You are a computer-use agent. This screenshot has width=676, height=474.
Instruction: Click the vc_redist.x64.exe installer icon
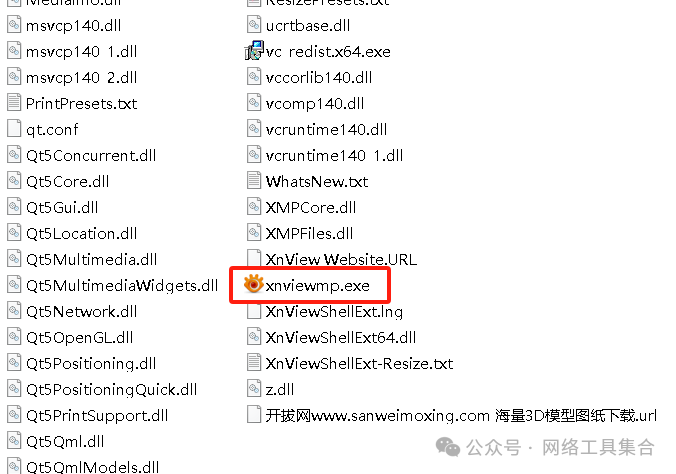254,51
